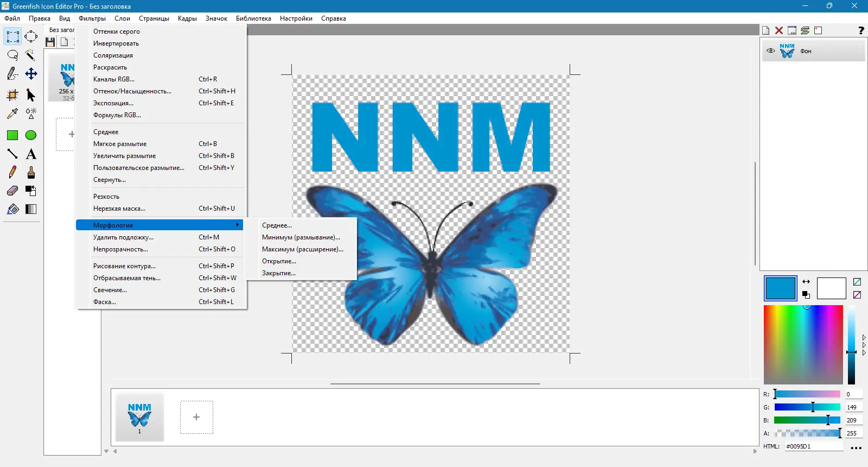The height and width of the screenshot is (467, 868).
Task: Click the stacked green layers icon
Action: (x=805, y=30)
